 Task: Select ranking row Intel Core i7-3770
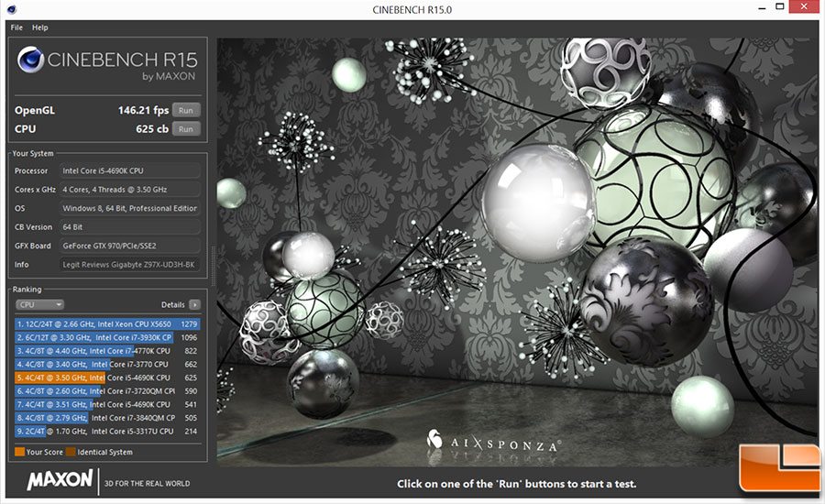pyautogui.click(x=107, y=365)
